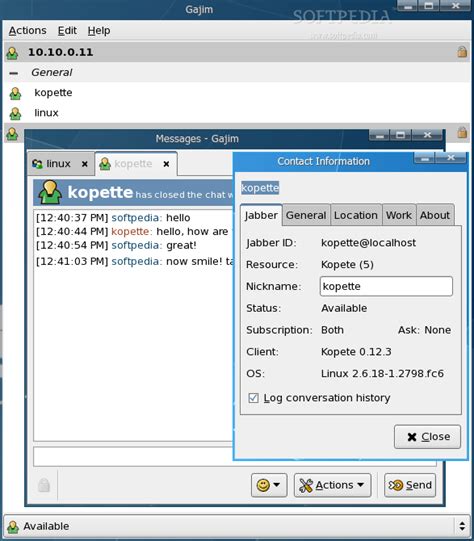Close the kopette chat tab

tap(166, 164)
